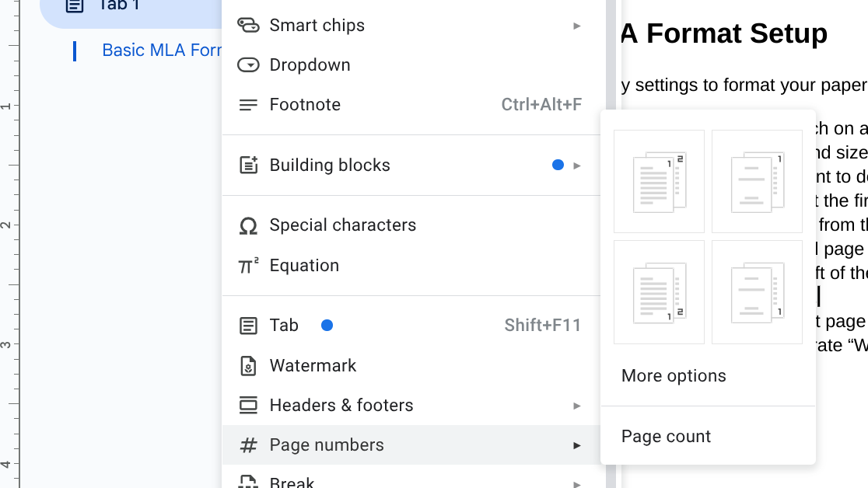Image resolution: width=868 pixels, height=488 pixels.
Task: Expand the Smart chips submenu arrow
Action: pos(576,26)
